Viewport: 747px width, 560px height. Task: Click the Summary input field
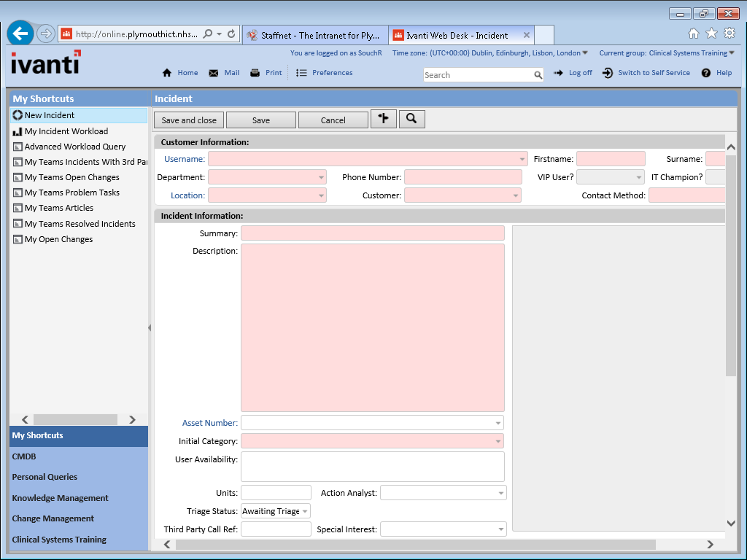tap(373, 233)
